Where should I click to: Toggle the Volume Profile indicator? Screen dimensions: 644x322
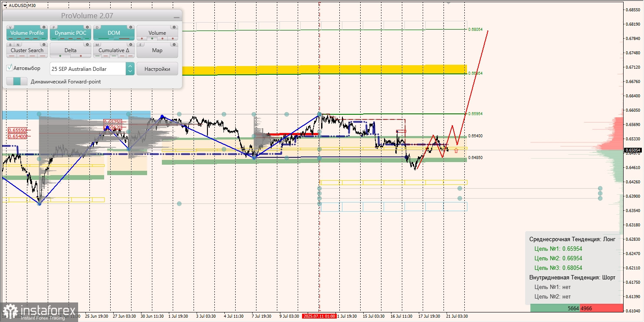(27, 33)
